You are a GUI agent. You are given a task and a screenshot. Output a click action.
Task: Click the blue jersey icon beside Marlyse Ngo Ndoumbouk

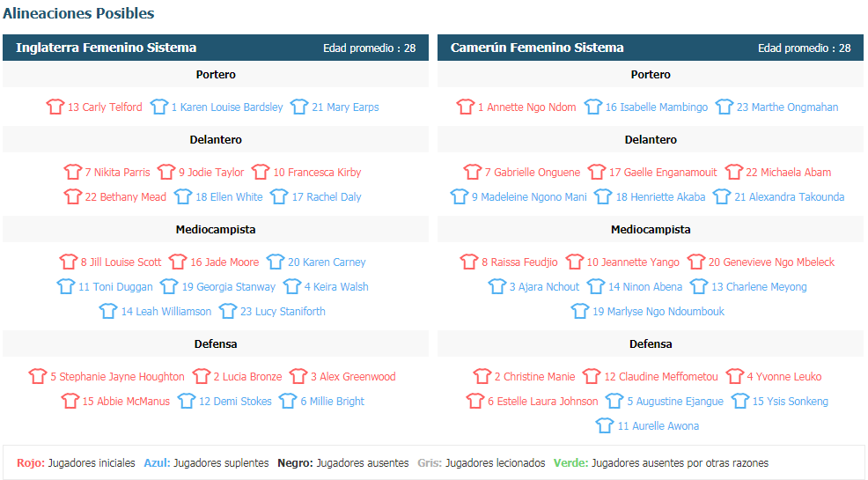coord(580,312)
